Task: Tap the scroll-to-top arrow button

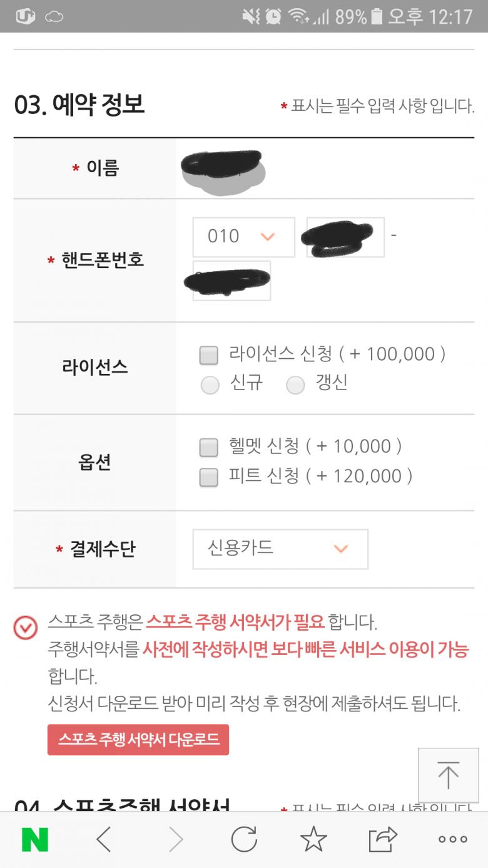Action: tap(448, 776)
